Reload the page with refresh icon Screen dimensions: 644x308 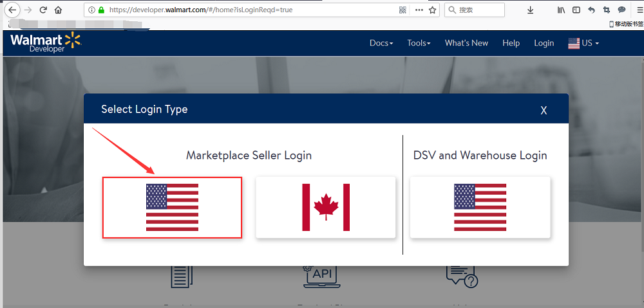43,10
